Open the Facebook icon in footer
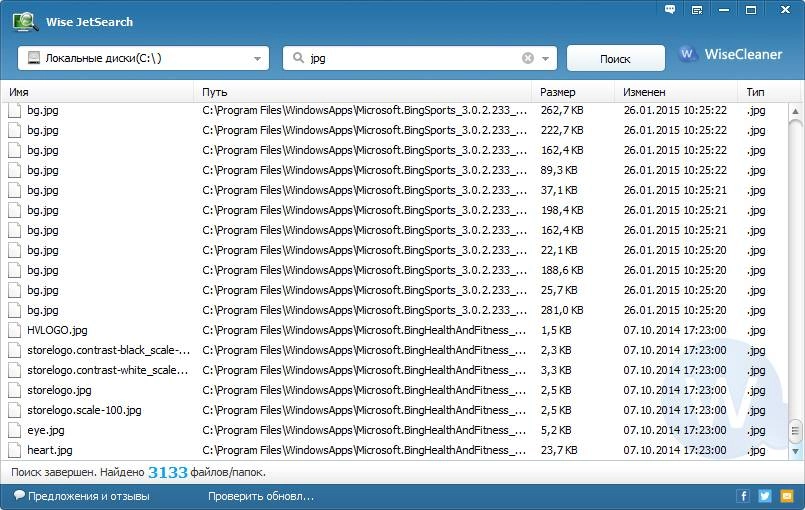 tap(743, 496)
